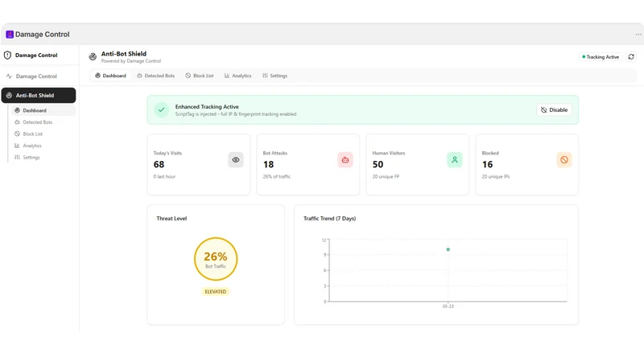Click 'Powered by Damage Control' subtitle
Screen dimensions: 644x362
pyautogui.click(x=131, y=61)
